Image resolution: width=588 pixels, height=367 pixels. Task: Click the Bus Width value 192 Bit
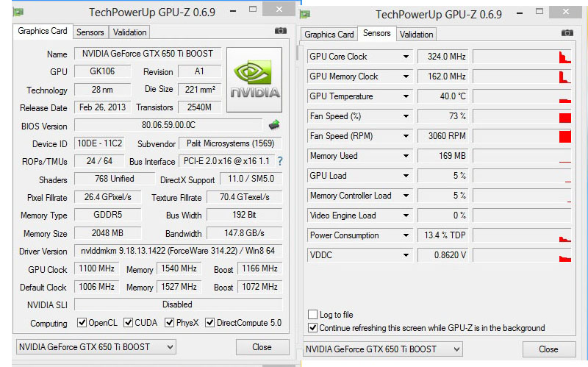click(x=245, y=215)
